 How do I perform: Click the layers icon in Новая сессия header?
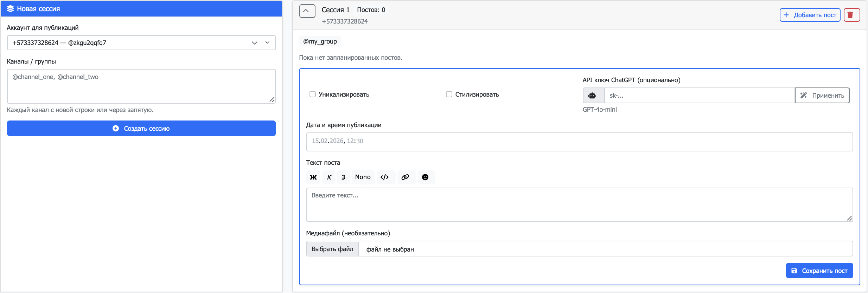(10, 9)
